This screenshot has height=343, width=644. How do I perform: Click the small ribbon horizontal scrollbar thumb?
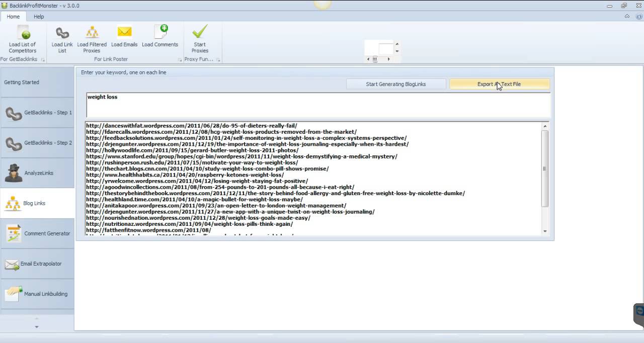point(375,59)
